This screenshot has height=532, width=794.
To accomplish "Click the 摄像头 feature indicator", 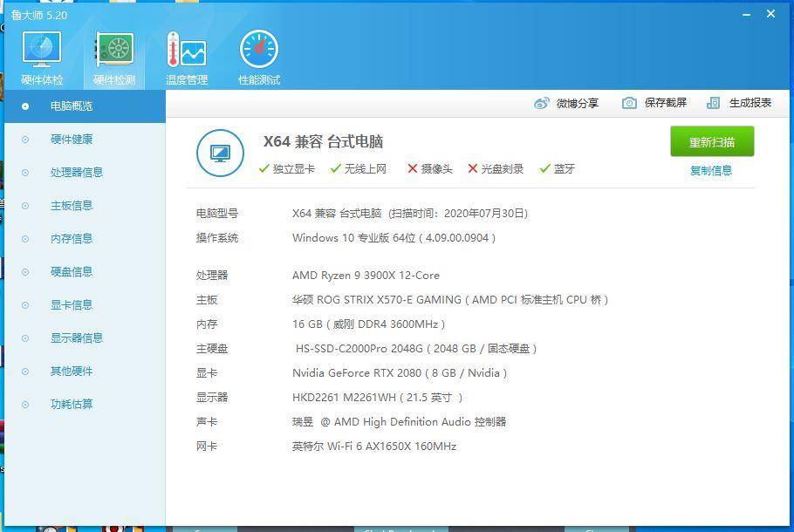I will click(430, 169).
